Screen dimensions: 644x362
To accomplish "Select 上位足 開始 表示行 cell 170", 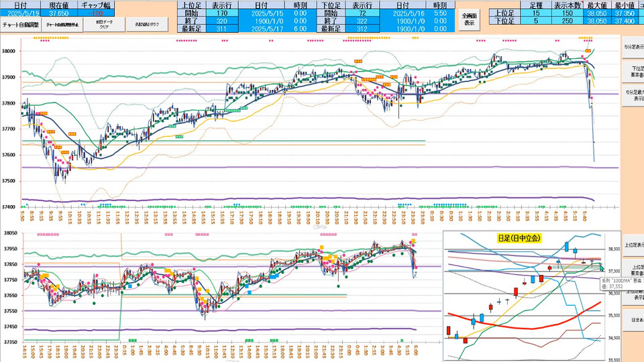I will [x=222, y=13].
